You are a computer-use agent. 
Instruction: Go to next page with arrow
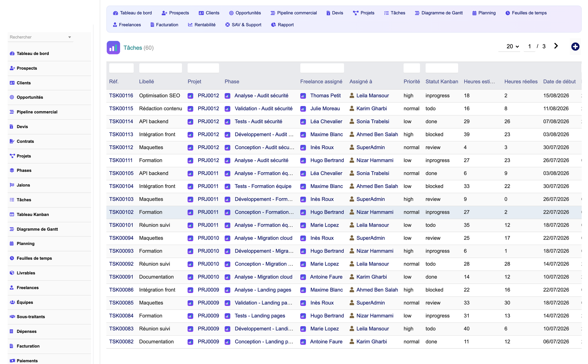pos(556,46)
